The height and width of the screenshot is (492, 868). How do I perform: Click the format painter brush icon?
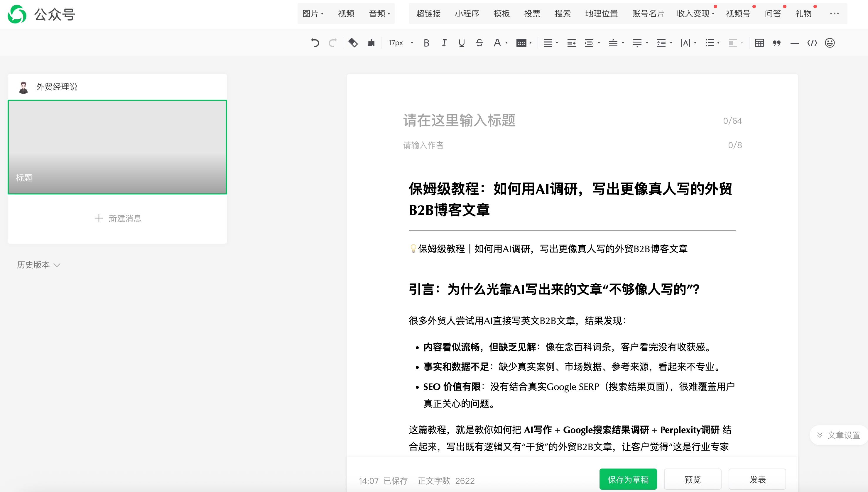point(371,43)
